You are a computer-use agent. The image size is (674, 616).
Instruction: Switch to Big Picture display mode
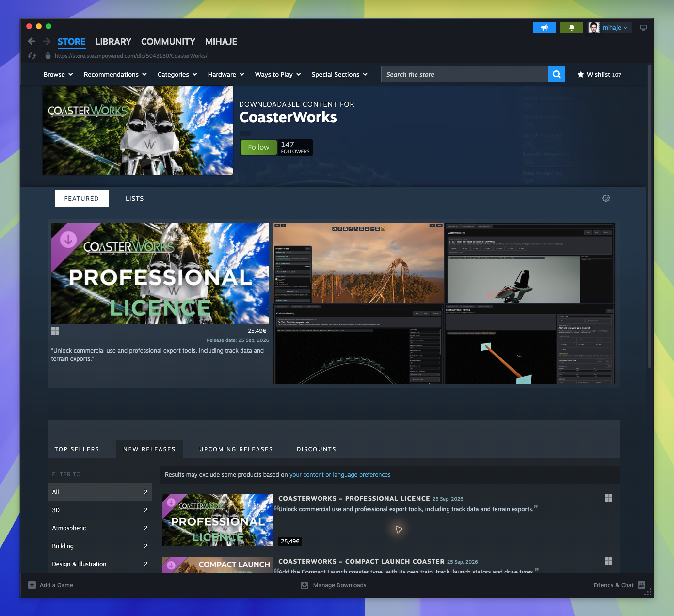pos(643,28)
